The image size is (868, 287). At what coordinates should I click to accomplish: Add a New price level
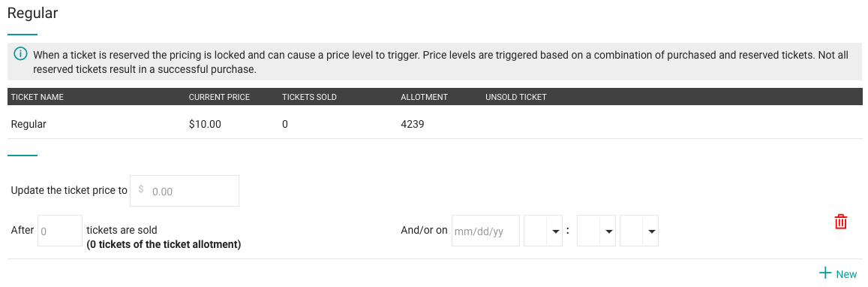click(x=838, y=273)
